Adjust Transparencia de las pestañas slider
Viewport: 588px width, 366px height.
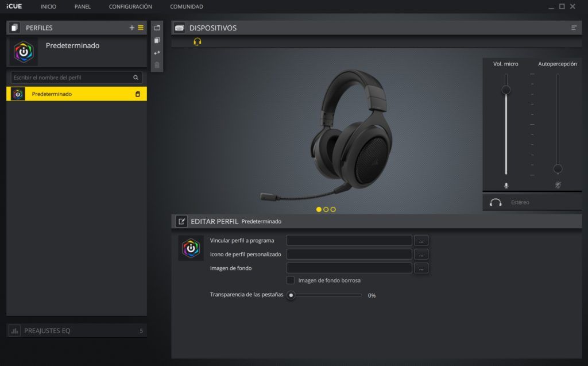[291, 295]
